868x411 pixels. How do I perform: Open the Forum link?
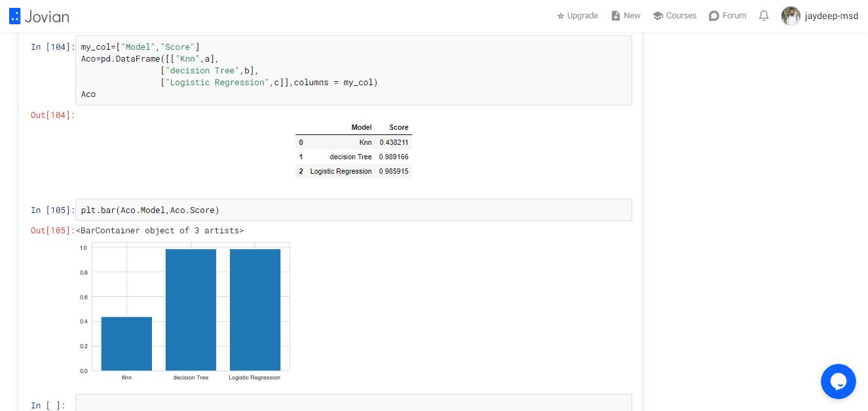[734, 16]
